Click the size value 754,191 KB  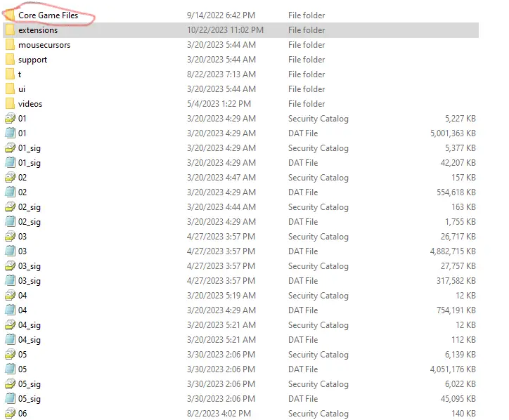coord(456,310)
